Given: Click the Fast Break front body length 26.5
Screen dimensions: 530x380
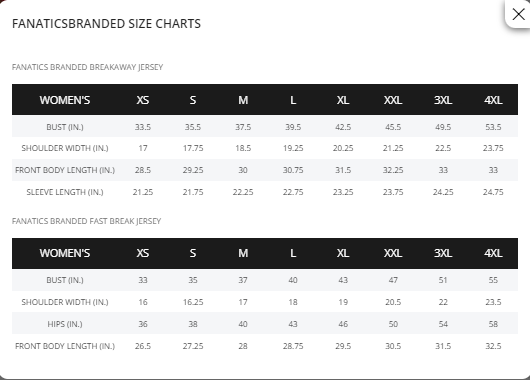Looking at the screenshot, I should 143,346.
